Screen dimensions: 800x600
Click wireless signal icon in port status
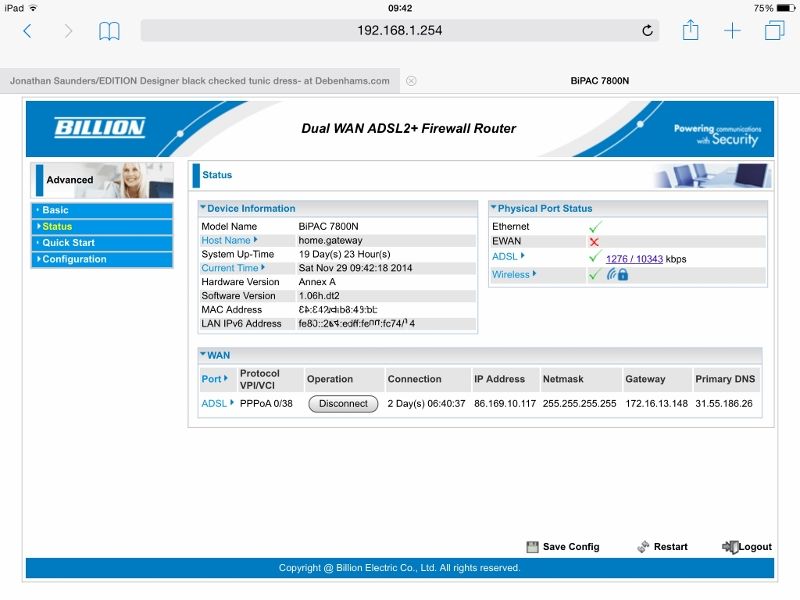611,274
